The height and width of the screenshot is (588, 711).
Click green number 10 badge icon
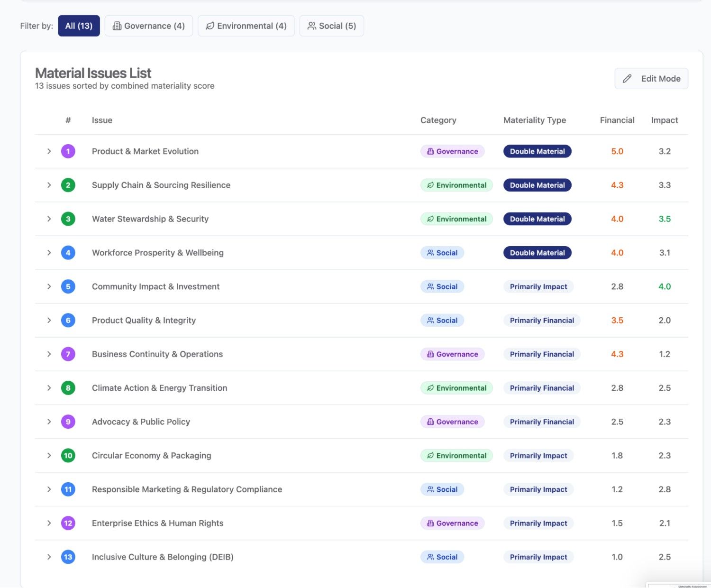tap(68, 455)
